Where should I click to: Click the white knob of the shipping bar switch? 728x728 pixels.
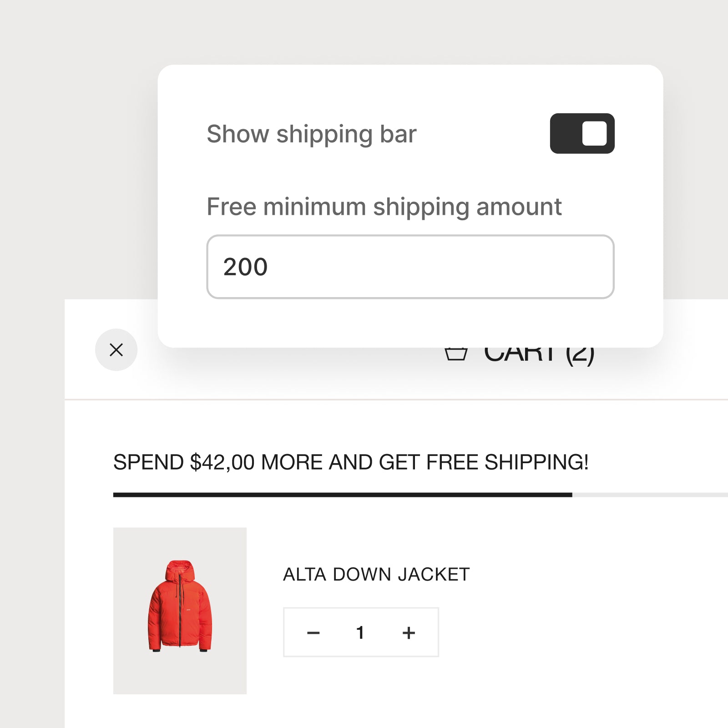click(x=594, y=133)
